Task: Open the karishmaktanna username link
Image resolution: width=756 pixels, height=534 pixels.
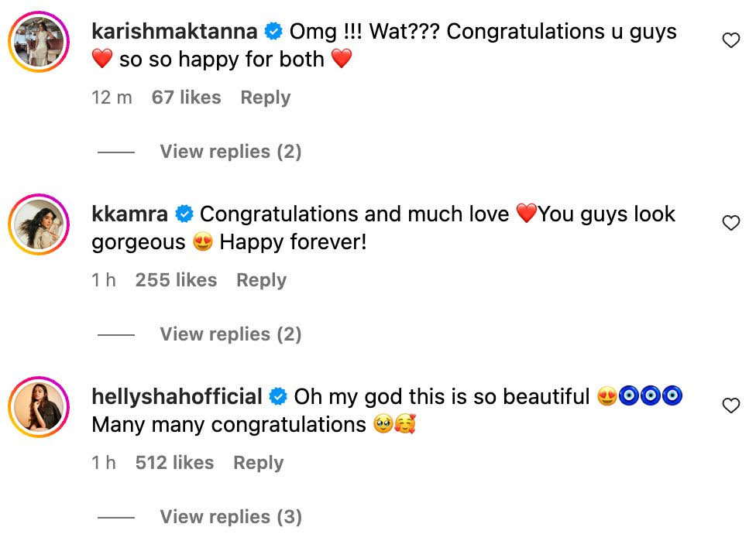Action: (174, 32)
